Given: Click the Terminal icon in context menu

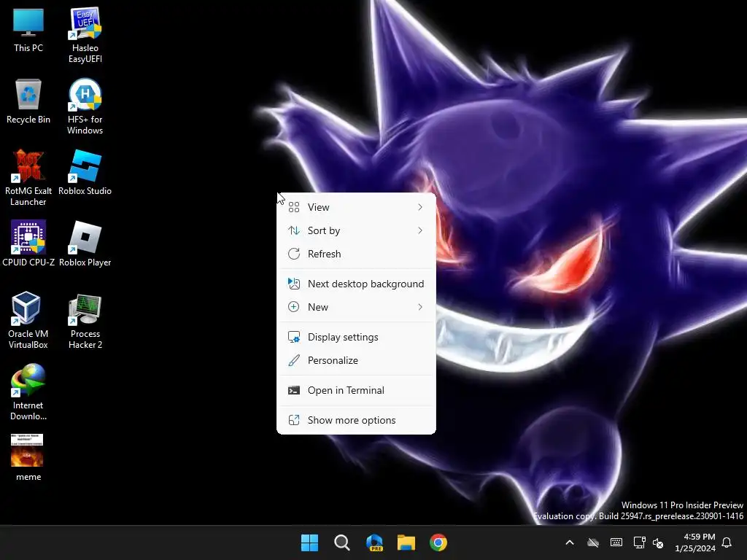Looking at the screenshot, I should tap(294, 391).
